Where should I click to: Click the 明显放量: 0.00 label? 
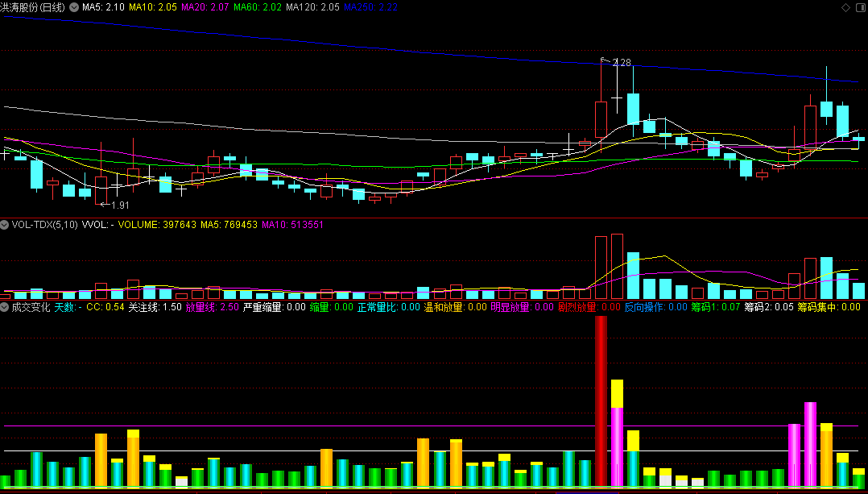coord(523,307)
